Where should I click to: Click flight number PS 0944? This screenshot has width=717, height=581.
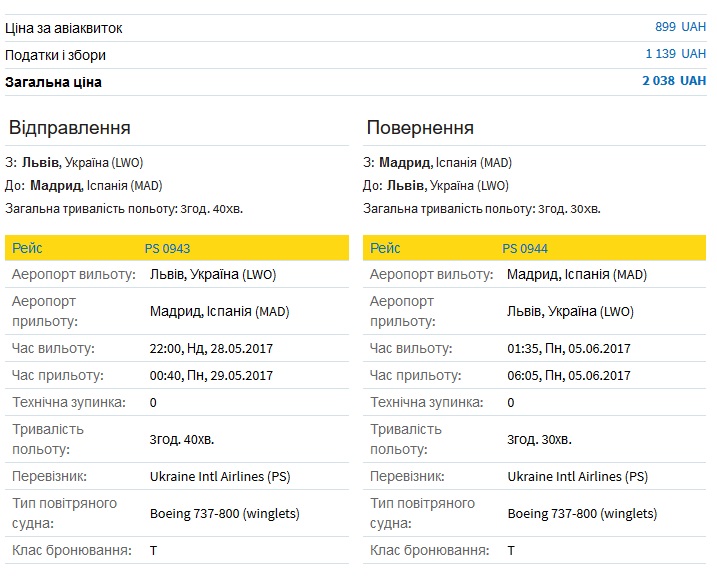[x=525, y=248]
